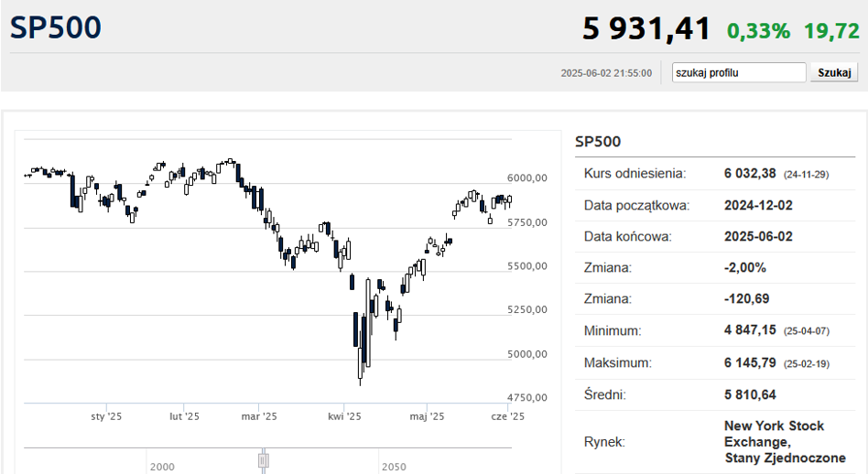Click the average value 5 810,64
This screenshot has width=868, height=474.
tap(750, 395)
